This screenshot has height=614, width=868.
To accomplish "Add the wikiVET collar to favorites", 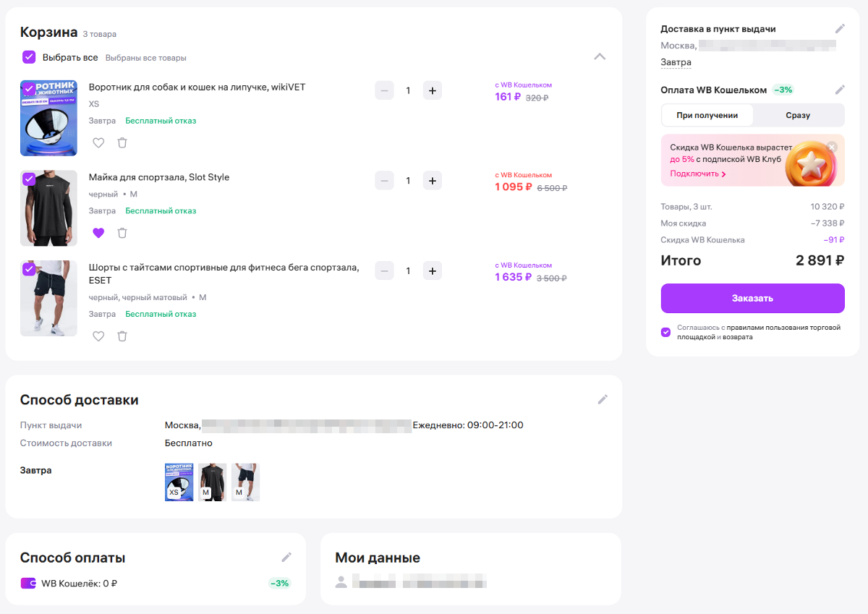I will tap(99, 142).
